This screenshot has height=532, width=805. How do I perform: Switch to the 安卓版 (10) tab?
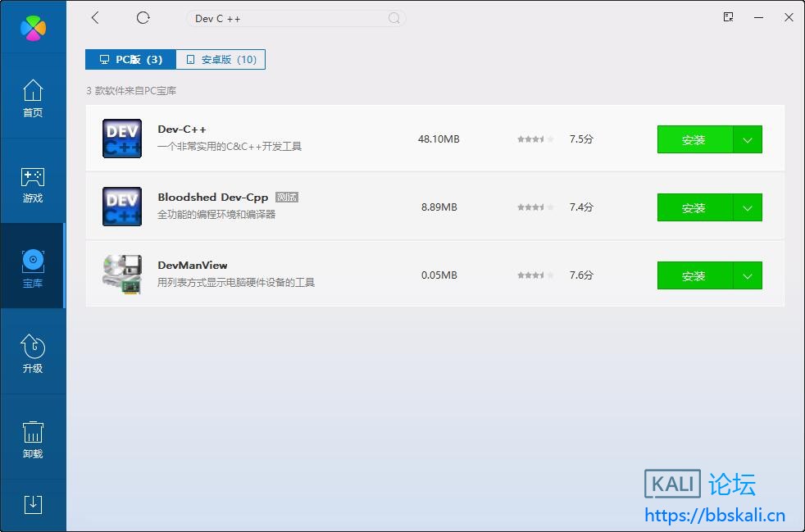(221, 60)
